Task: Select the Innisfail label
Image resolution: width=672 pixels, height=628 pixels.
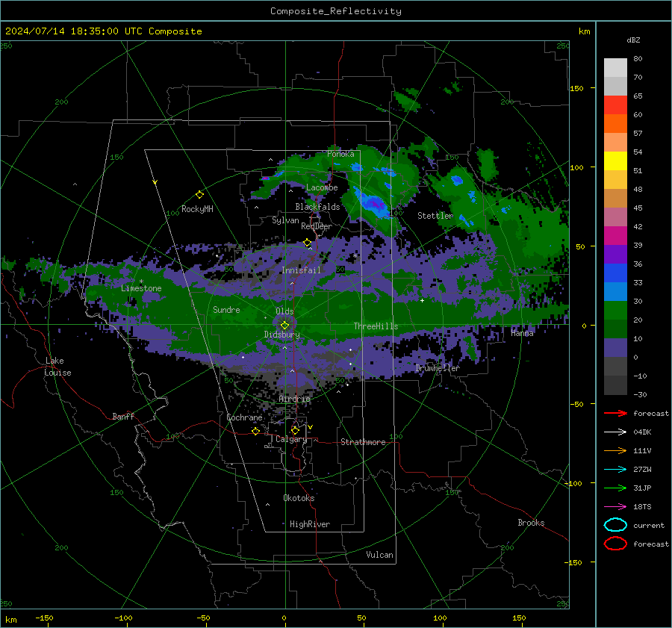Action: click(x=301, y=270)
